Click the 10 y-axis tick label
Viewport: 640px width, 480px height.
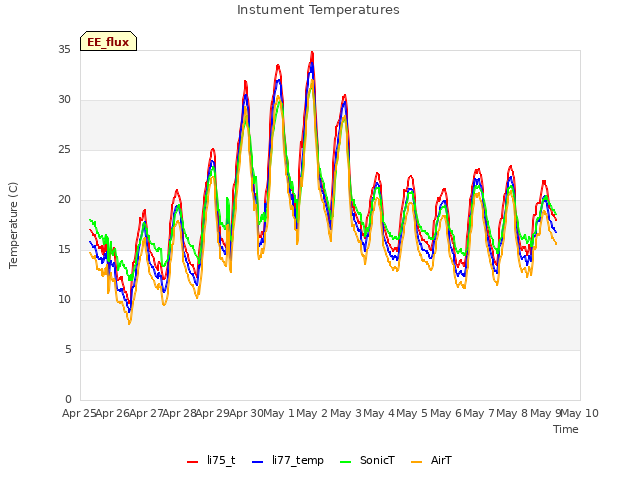pyautogui.click(x=64, y=300)
